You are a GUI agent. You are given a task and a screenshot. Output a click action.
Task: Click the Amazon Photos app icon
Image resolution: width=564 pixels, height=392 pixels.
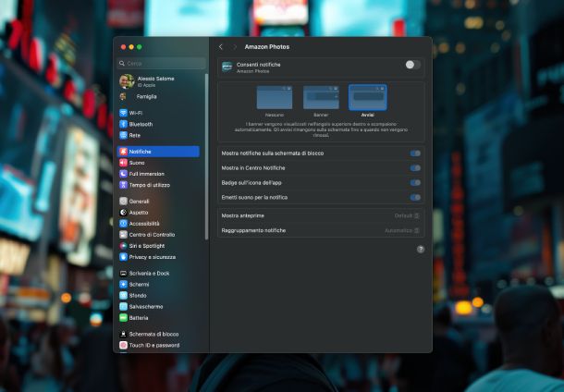pos(227,67)
